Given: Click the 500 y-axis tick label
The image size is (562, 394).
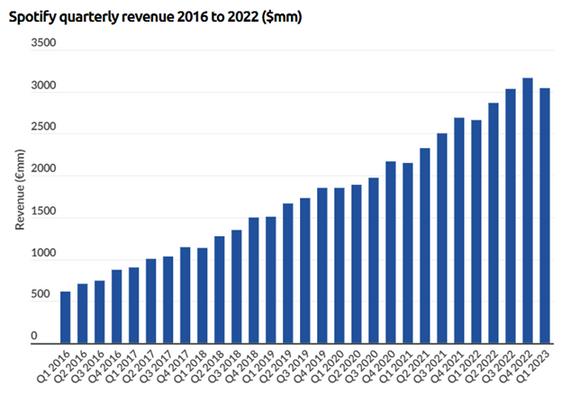Looking at the screenshot, I should [x=41, y=294].
